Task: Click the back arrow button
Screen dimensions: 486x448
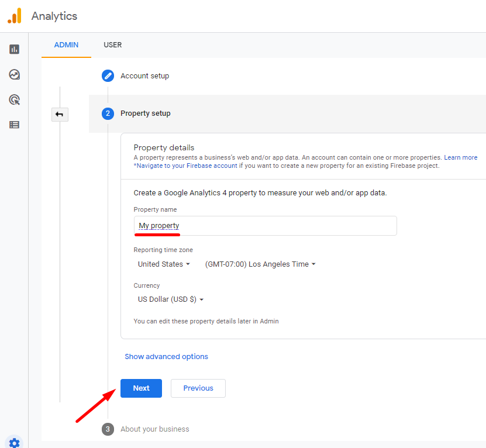Action: tap(60, 115)
